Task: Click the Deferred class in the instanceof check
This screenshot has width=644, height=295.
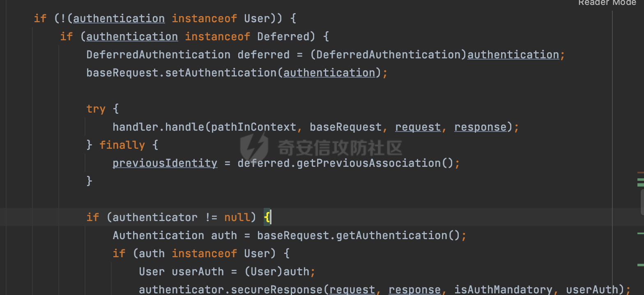Action: [283, 37]
